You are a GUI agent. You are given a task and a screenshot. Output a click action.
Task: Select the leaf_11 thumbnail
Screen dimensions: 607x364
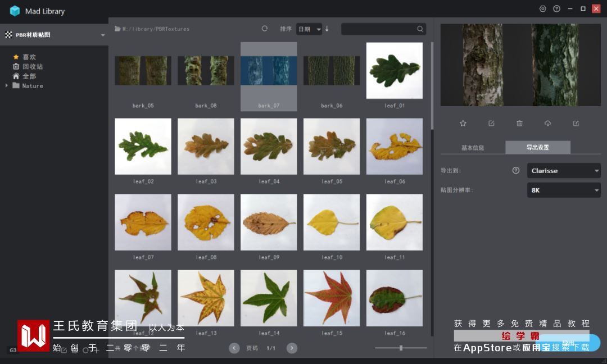(x=395, y=222)
